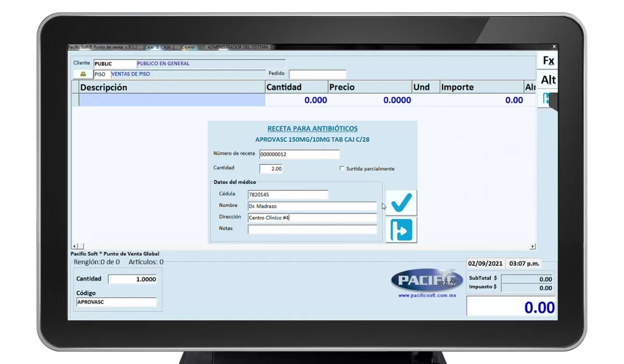Open the Fx function keys panel
The height and width of the screenshot is (364, 624).
[x=548, y=60]
